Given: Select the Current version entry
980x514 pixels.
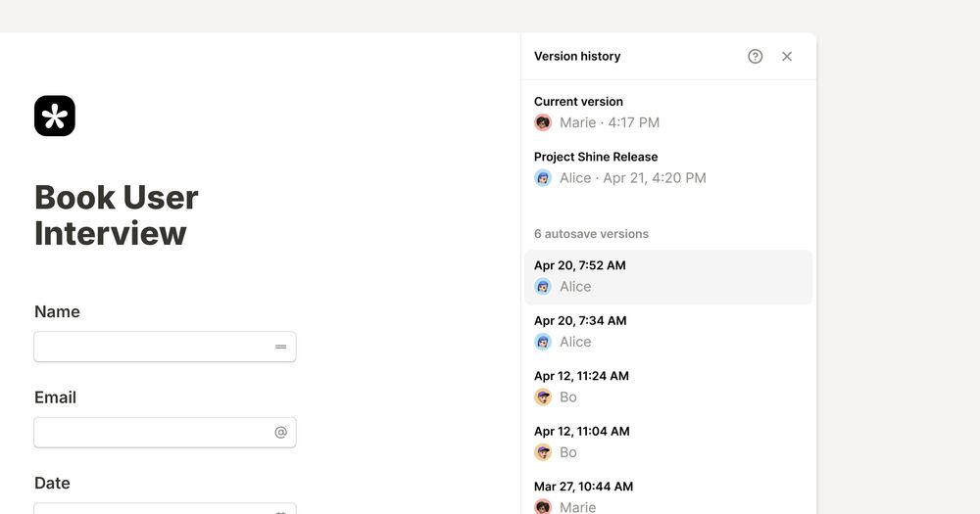Looking at the screenshot, I should click(x=668, y=113).
